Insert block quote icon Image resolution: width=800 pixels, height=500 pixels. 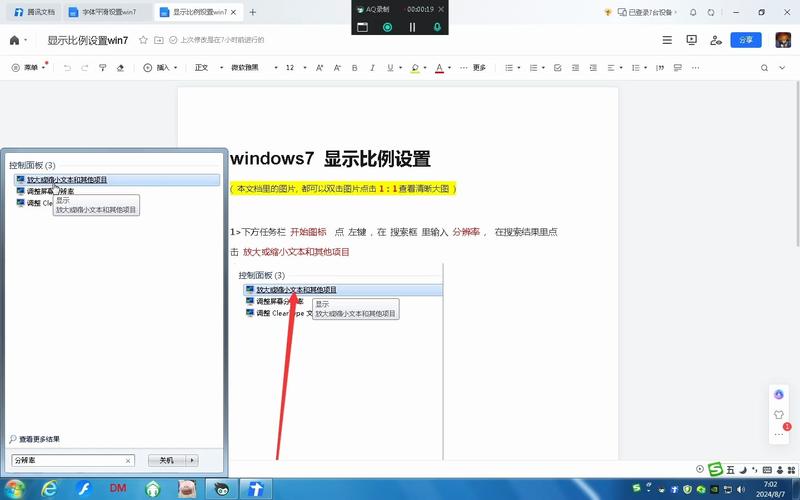[x=660, y=67]
